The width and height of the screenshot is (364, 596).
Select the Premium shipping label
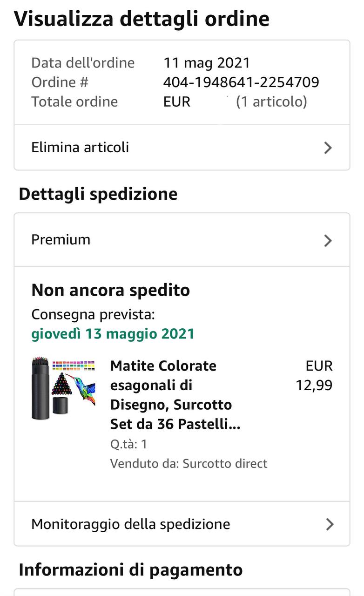61,240
